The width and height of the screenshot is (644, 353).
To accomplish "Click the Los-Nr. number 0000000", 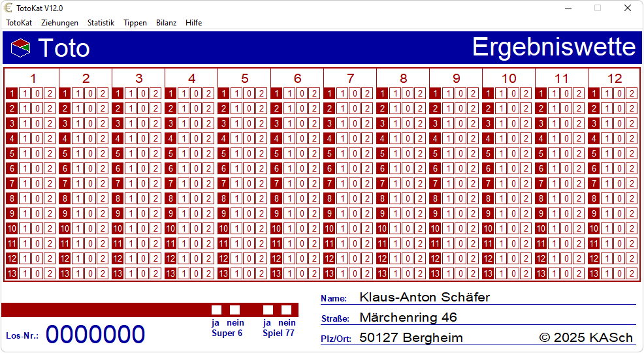I will click(95, 335).
